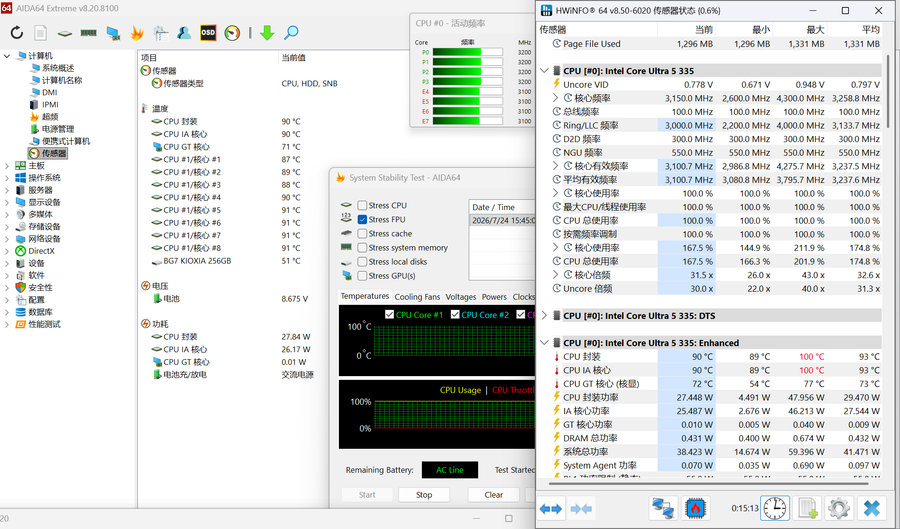Click the E7 core frequency bar
The image size is (900, 529).
(467, 121)
